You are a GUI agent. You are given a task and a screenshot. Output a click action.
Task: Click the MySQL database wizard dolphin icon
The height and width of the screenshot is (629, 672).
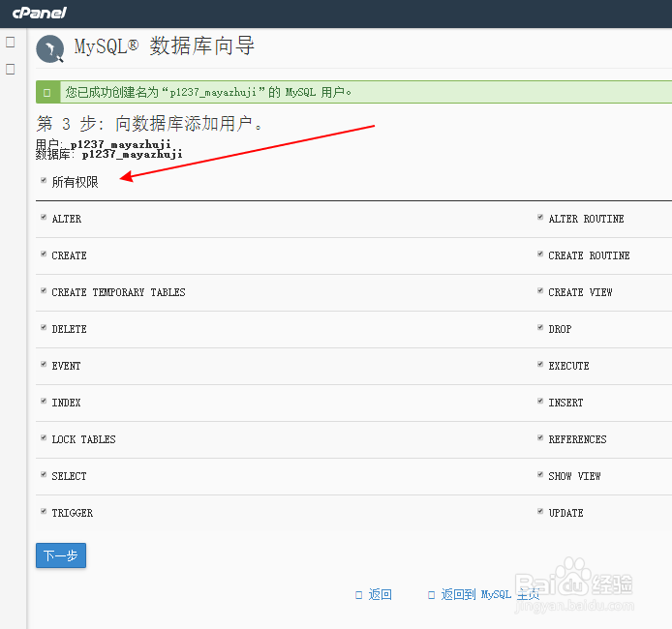(x=50, y=48)
